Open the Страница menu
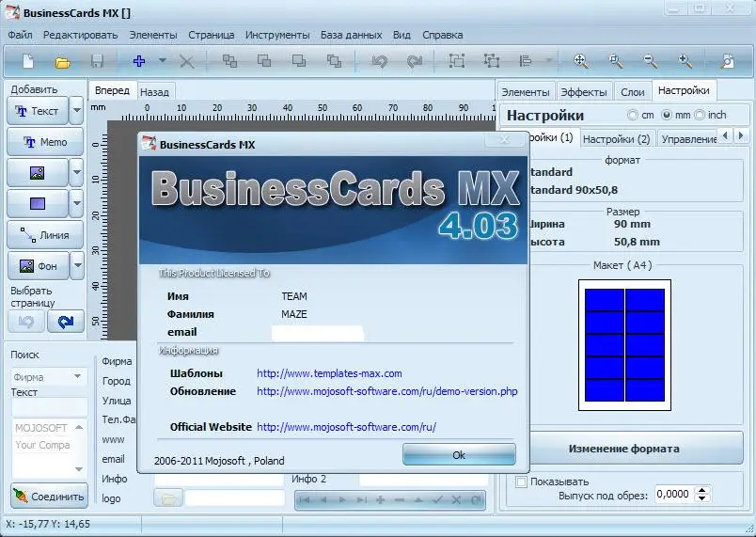This screenshot has width=756, height=537. click(212, 35)
